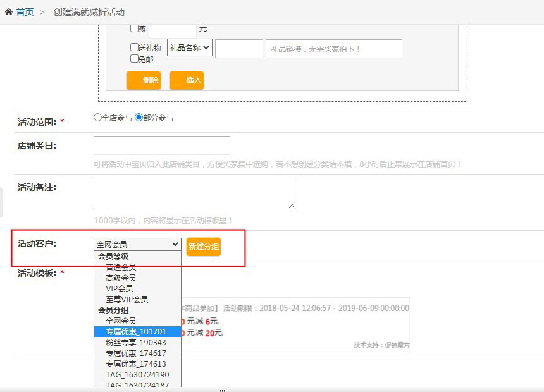Enable the 减 discount checkbox

point(133,28)
